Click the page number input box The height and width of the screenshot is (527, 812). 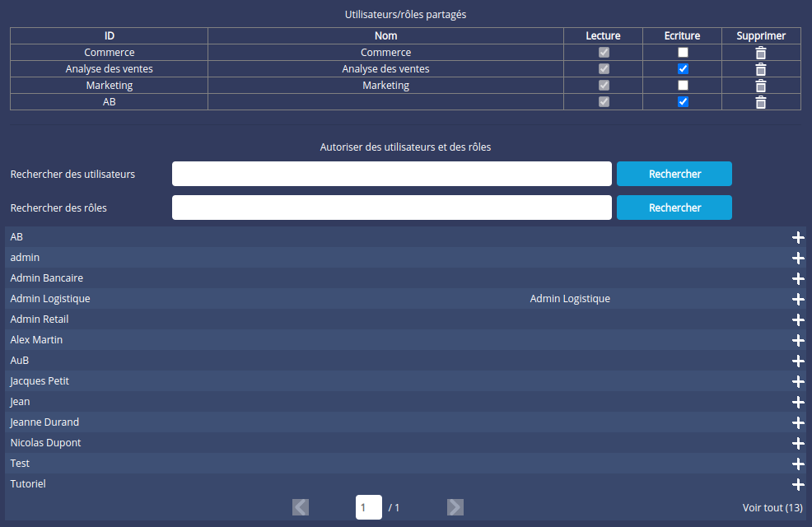pyautogui.click(x=368, y=507)
